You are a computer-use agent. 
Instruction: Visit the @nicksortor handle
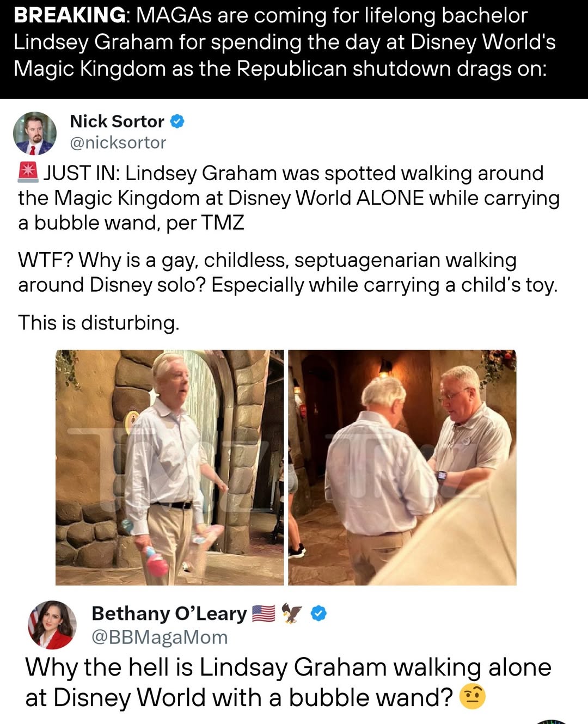point(118,143)
